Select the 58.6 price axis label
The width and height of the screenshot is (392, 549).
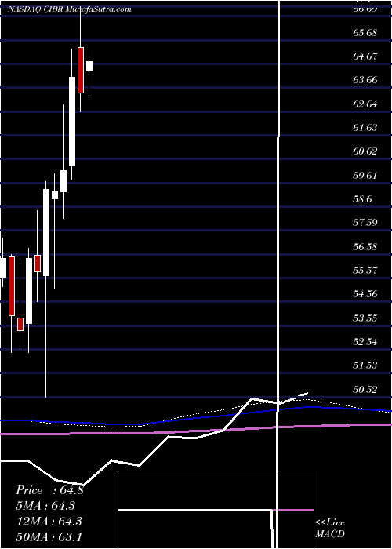(x=362, y=199)
